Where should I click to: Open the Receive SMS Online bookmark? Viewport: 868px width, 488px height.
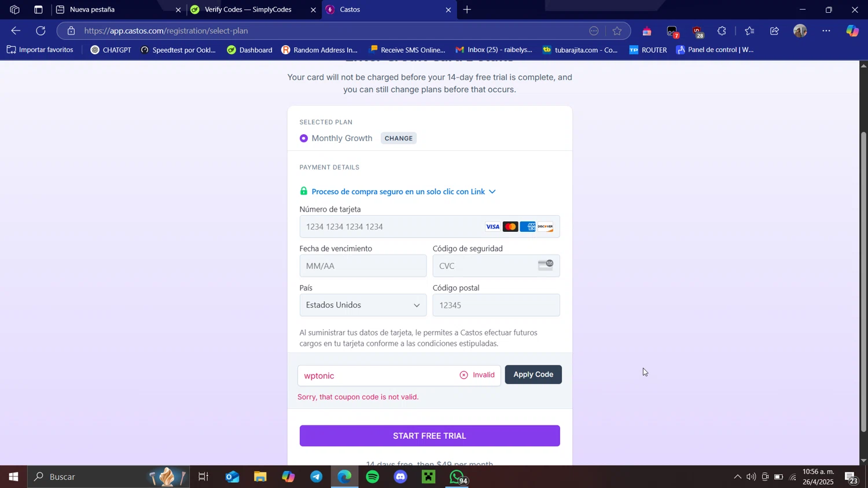[x=407, y=50]
